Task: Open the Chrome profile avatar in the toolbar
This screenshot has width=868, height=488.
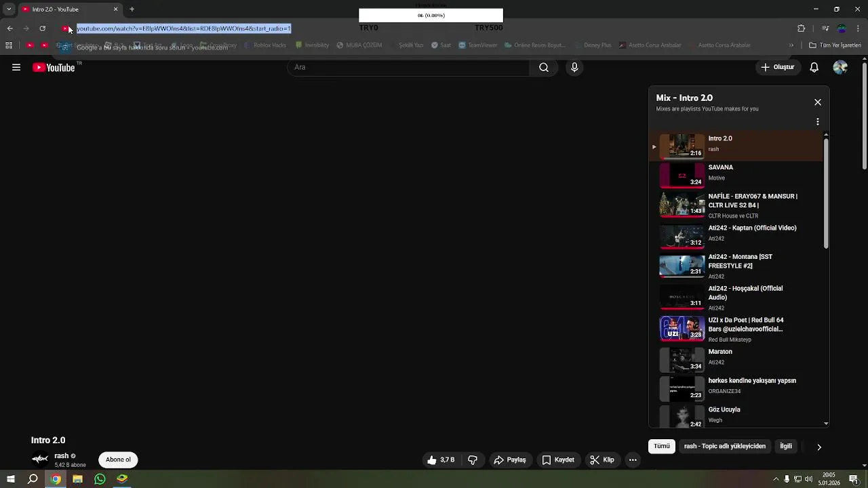Action: pos(842,28)
